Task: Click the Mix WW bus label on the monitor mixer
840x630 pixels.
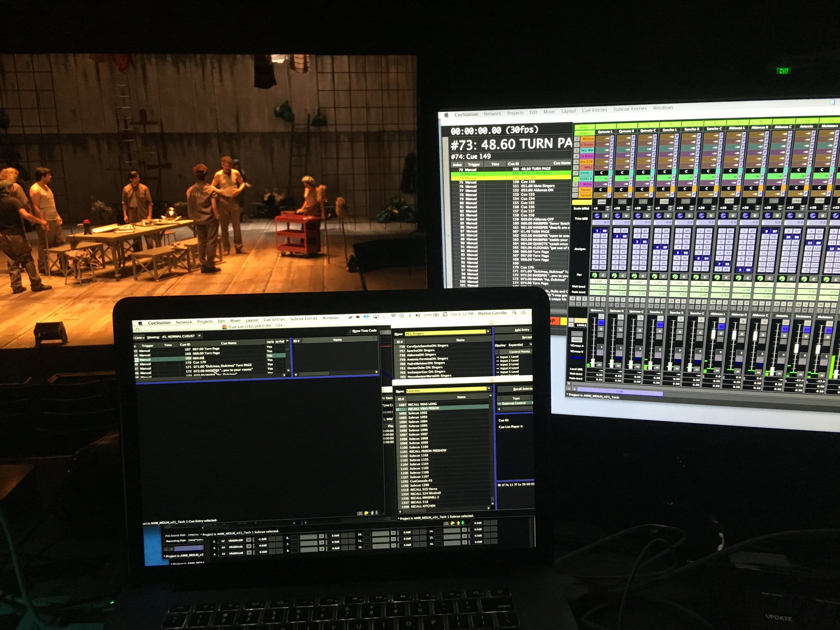Action: pyautogui.click(x=587, y=150)
